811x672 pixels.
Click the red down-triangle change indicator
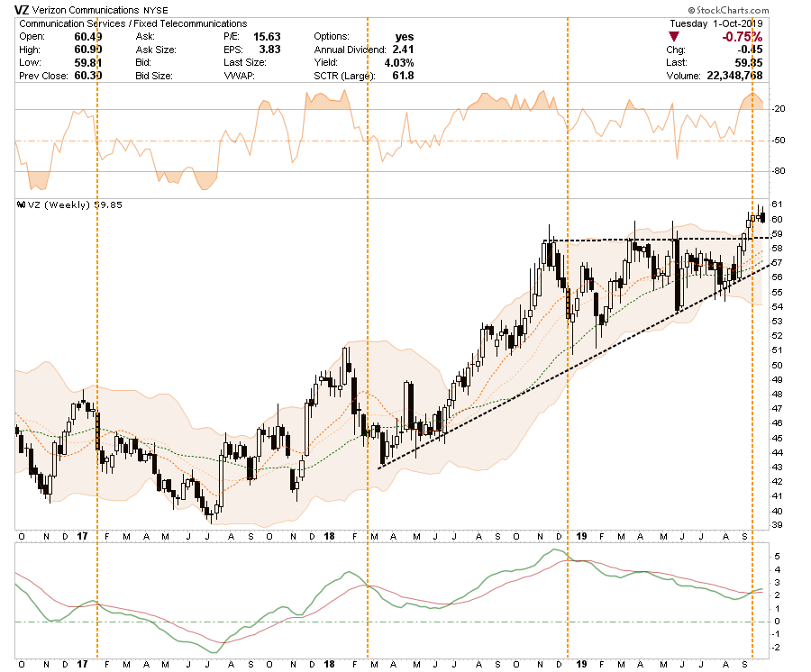click(673, 36)
